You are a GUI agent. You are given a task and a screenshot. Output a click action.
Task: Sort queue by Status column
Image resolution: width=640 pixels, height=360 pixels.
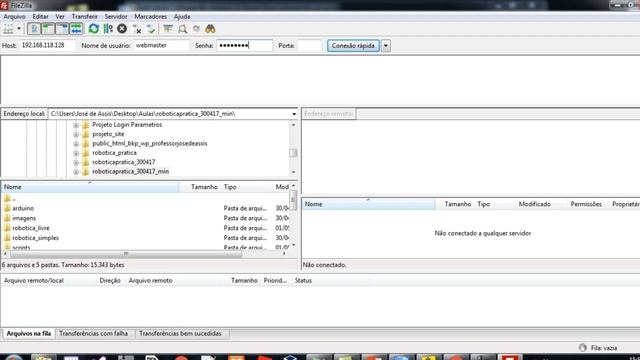[303, 281]
